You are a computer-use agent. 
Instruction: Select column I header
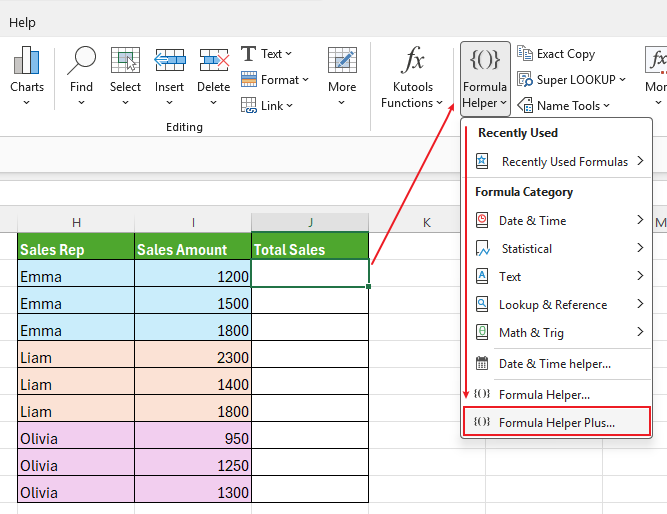tap(193, 223)
